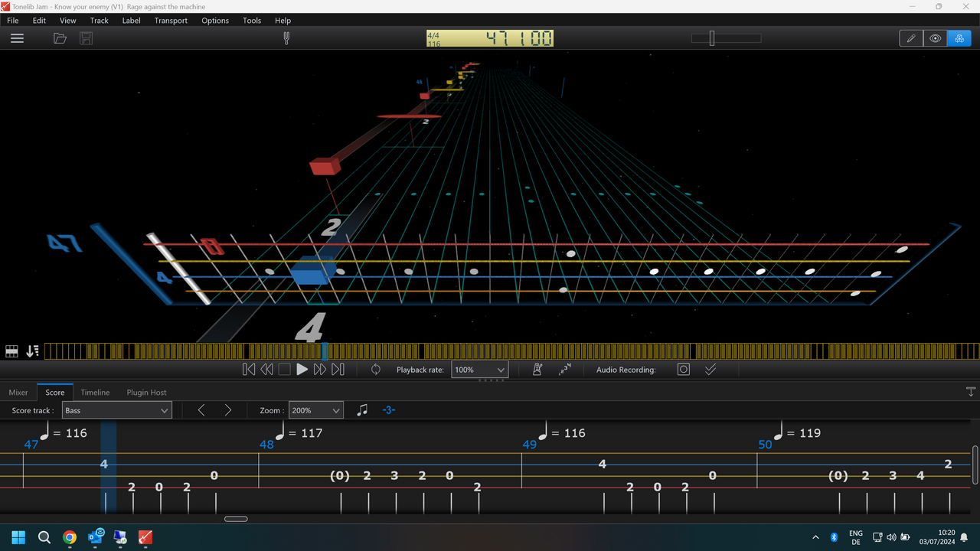Toggle loop playback

pyautogui.click(x=376, y=370)
